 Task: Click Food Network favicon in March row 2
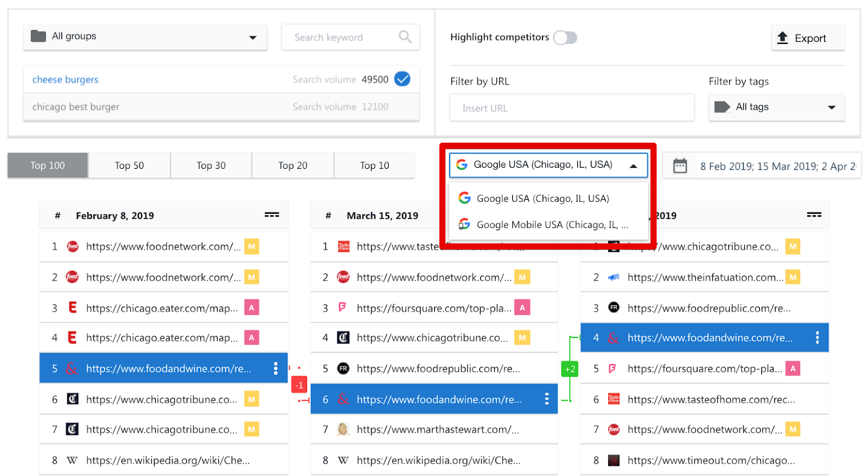tap(343, 277)
